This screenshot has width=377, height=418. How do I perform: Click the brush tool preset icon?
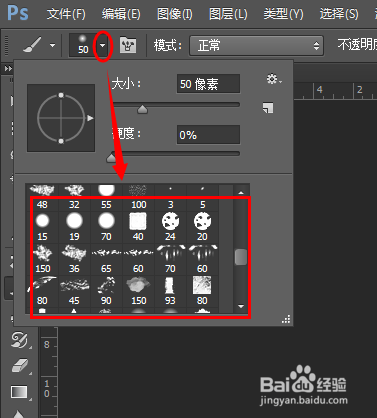tap(32, 45)
